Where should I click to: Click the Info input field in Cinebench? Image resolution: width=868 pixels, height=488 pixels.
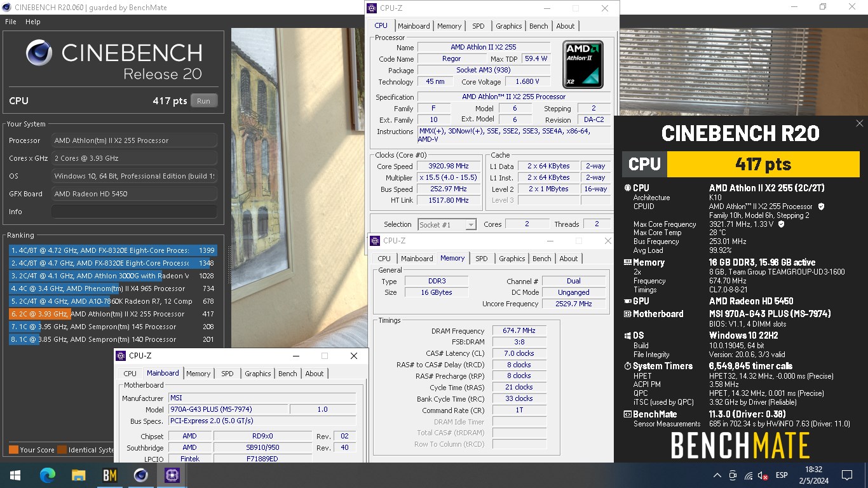[134, 212]
